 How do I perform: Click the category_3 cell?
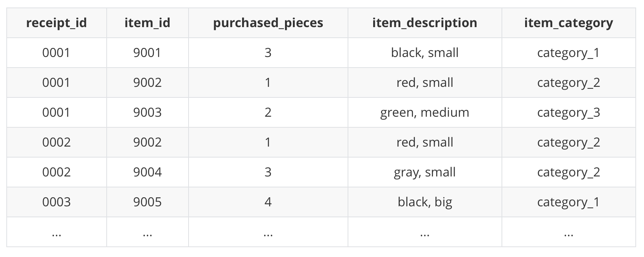(568, 112)
